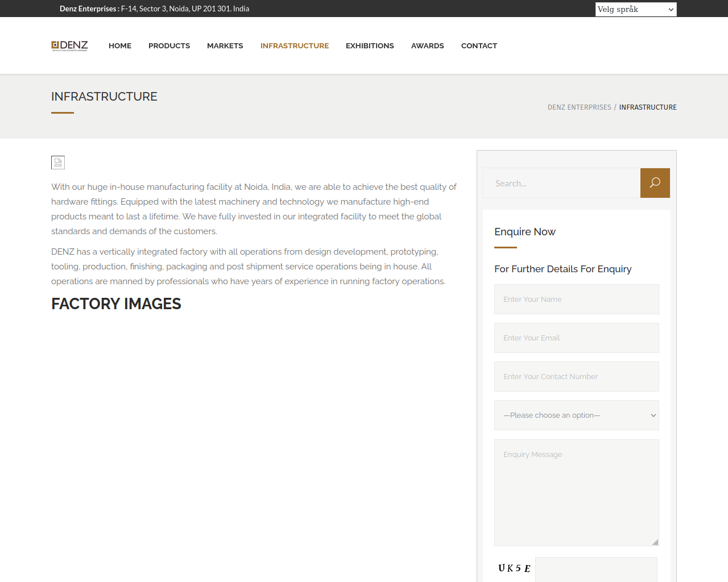
Task: Focus the Enter Your Name field
Action: click(x=577, y=300)
